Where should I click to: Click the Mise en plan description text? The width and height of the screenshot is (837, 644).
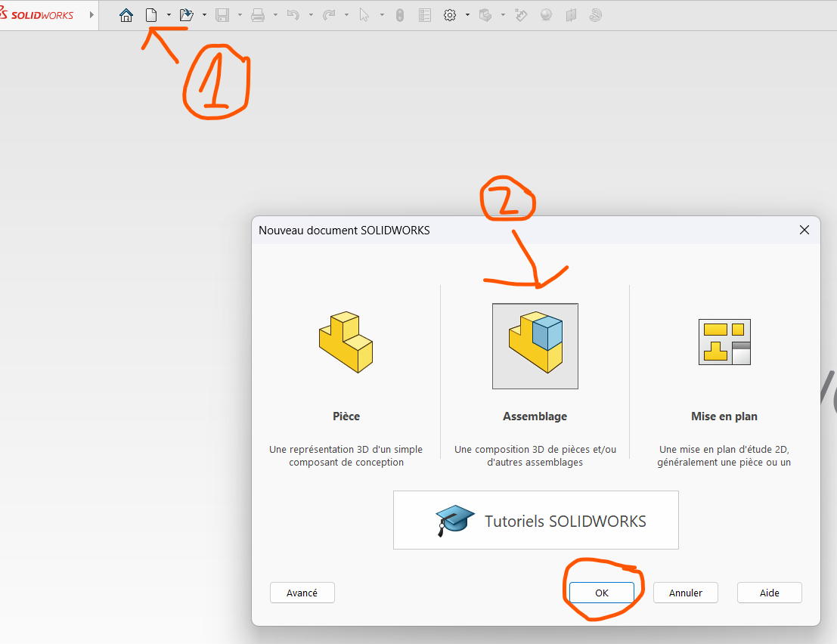click(x=724, y=456)
